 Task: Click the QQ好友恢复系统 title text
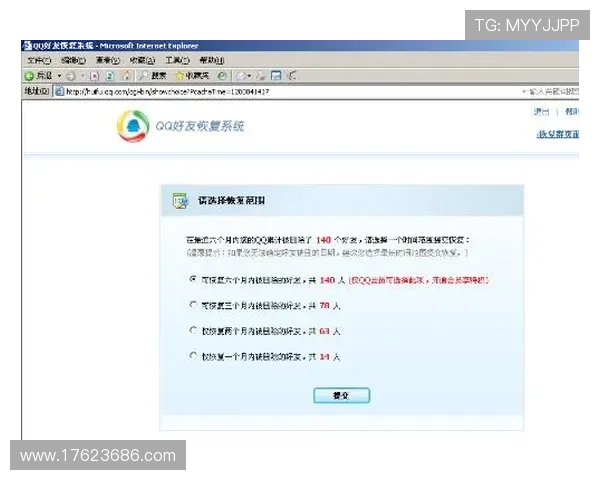199,126
